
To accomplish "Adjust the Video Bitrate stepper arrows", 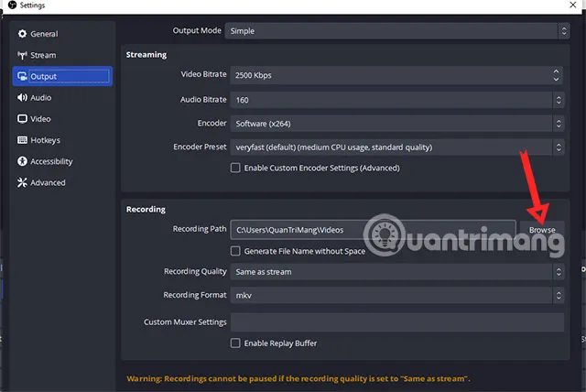I will [559, 75].
